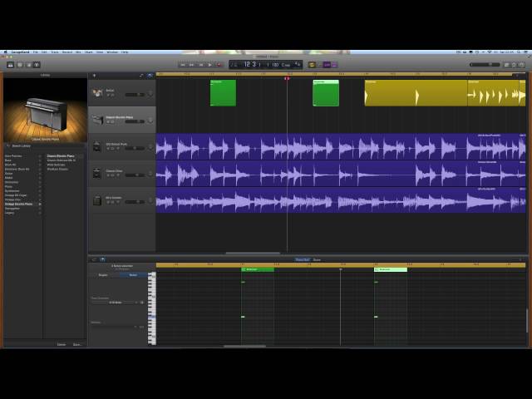Open the Track menu
Image resolution: width=532 pixels, height=399 pixels.
tap(55, 52)
